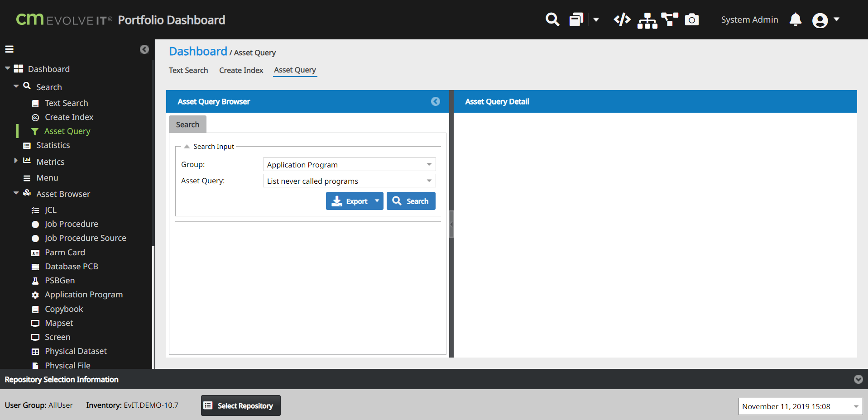Collapse the Search Input section
The width and height of the screenshot is (868, 420).
(x=187, y=146)
